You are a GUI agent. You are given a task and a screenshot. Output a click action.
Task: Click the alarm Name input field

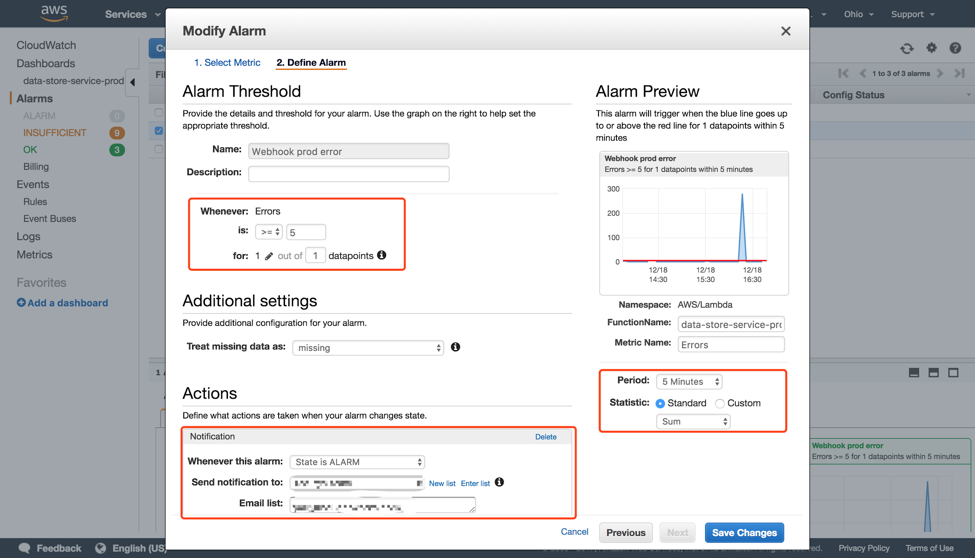pyautogui.click(x=348, y=151)
